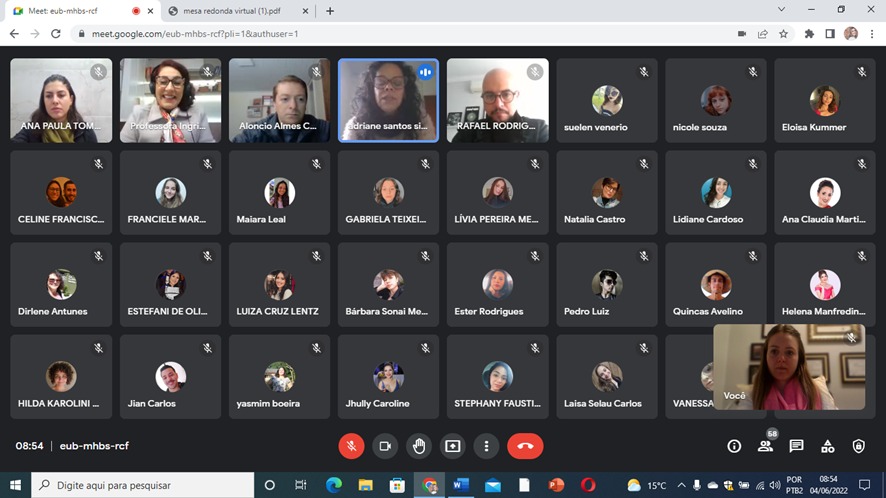The width and height of the screenshot is (886, 498).
Task: Select Adriane Santos video tile
Action: [388, 100]
